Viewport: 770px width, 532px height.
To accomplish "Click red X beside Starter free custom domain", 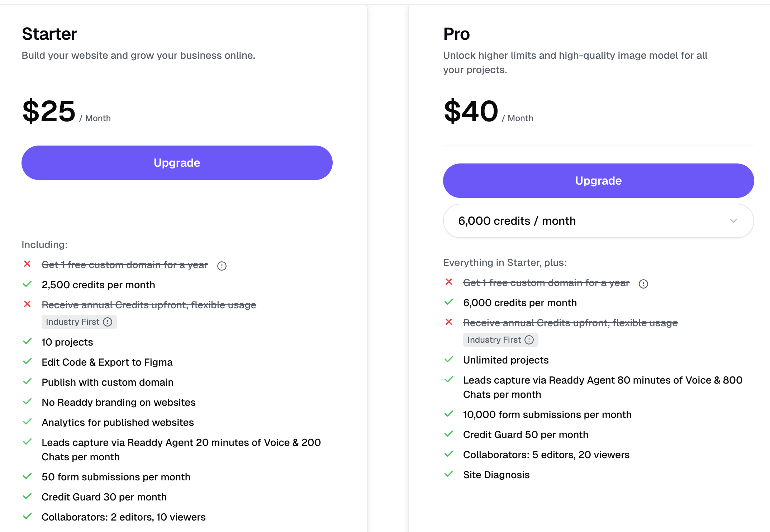I will [x=27, y=264].
